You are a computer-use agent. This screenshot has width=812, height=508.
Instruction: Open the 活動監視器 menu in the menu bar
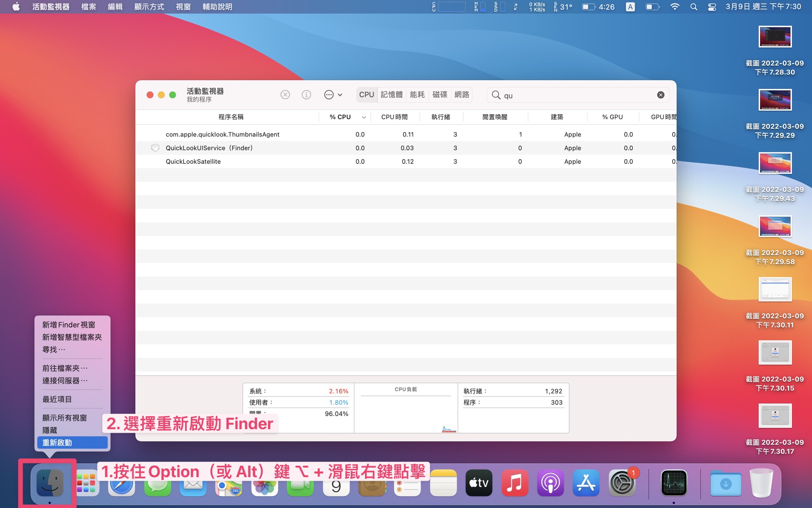(51, 7)
